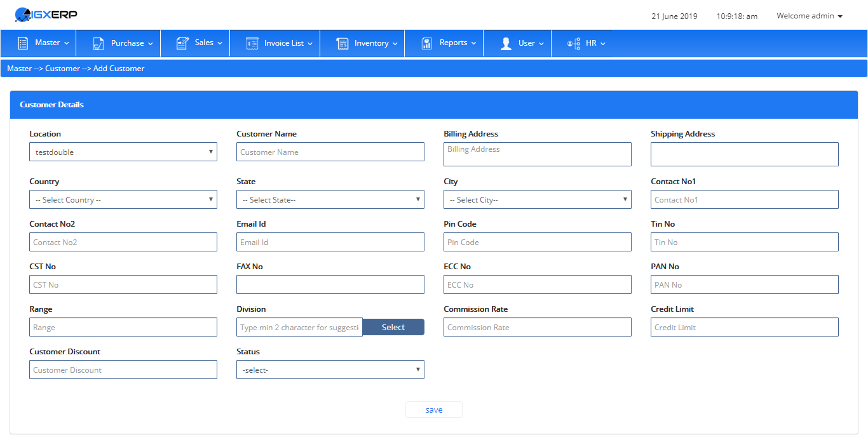This screenshot has width=868, height=447.
Task: Open the Select State dropdown
Action: click(330, 199)
